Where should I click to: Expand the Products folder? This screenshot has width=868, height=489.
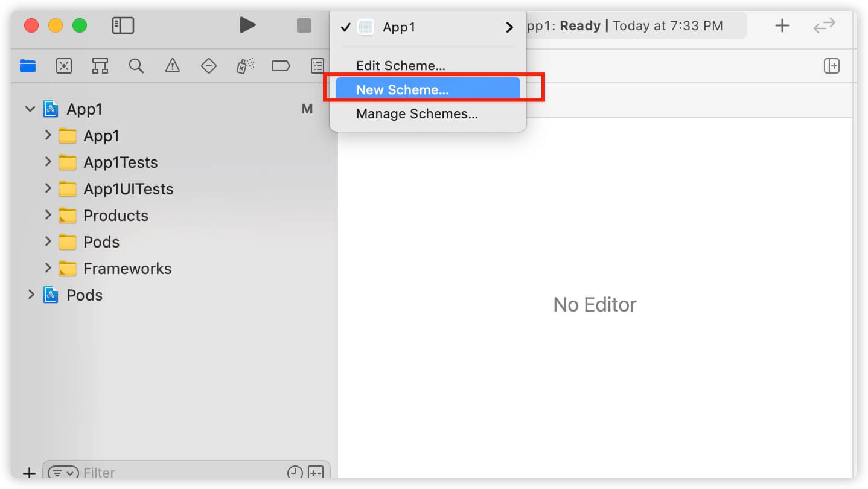[x=48, y=215]
